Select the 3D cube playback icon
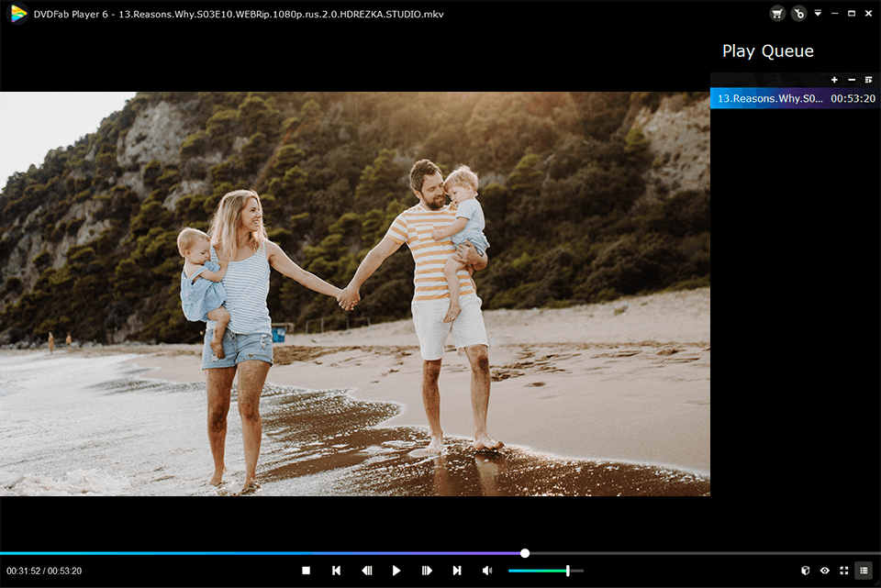Viewport: 881px width, 588px height. click(805, 571)
